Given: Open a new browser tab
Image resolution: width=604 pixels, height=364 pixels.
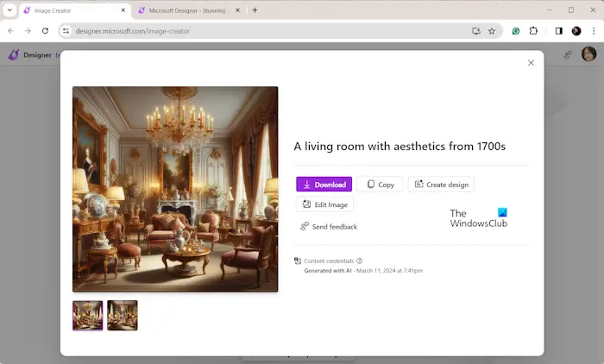Looking at the screenshot, I should [255, 10].
